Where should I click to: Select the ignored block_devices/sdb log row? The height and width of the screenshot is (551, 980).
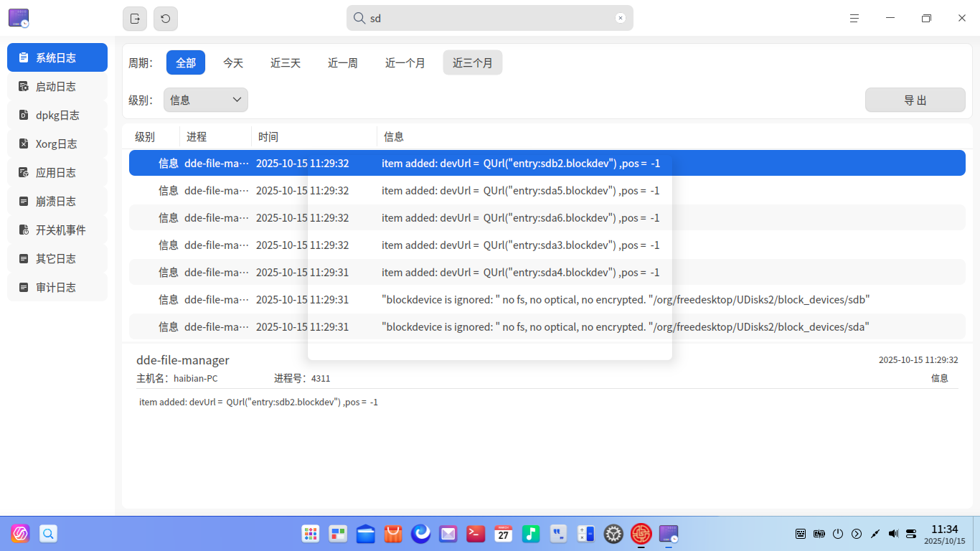(x=547, y=299)
